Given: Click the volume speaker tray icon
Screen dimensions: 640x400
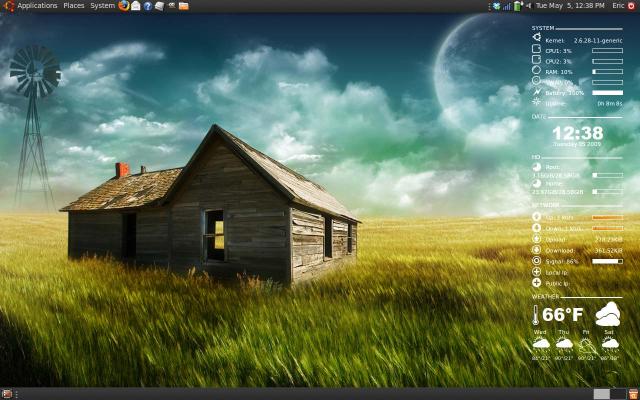Looking at the screenshot, I should coord(529,6).
